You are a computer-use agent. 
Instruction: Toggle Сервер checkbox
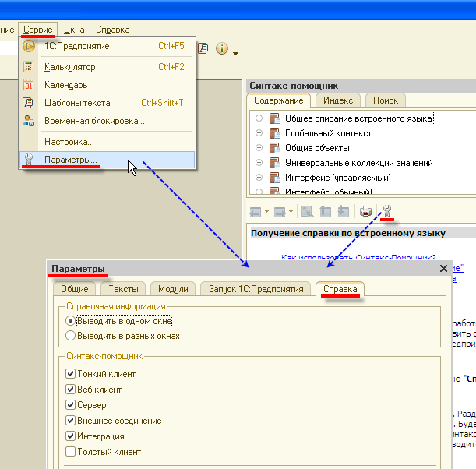pos(70,405)
